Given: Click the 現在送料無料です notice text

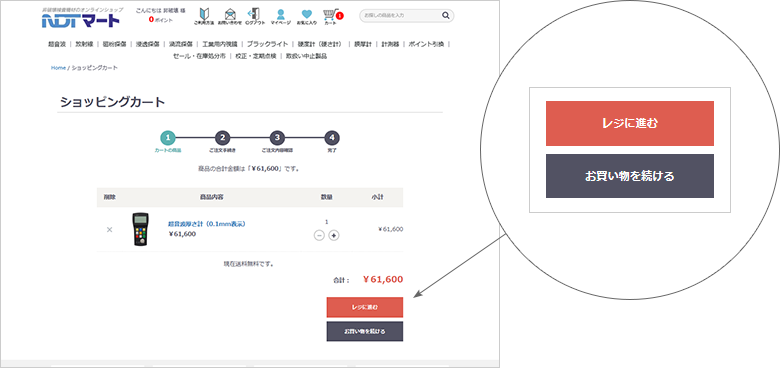Looking at the screenshot, I should (249, 264).
